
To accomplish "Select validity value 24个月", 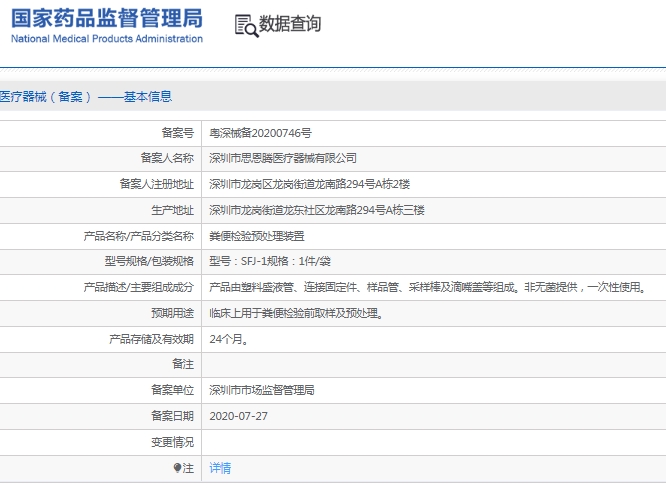I will click(229, 339).
